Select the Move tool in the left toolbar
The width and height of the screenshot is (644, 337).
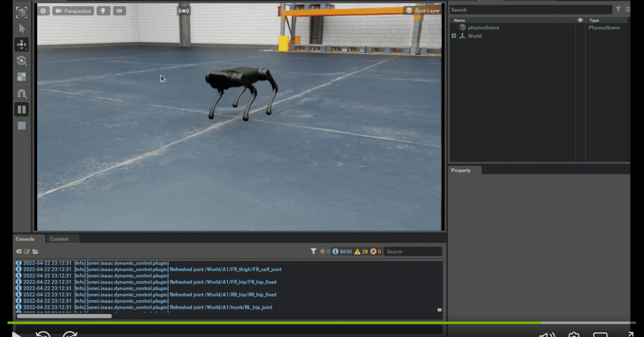(22, 45)
